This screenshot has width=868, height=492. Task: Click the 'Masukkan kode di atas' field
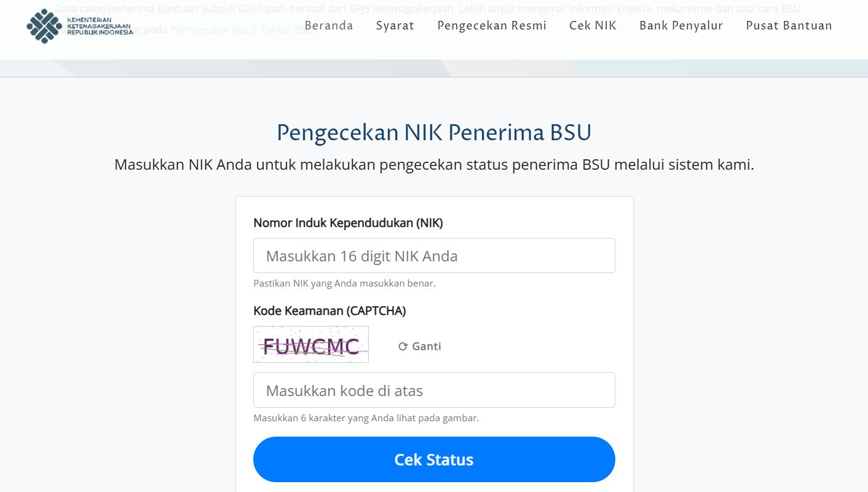[434, 390]
